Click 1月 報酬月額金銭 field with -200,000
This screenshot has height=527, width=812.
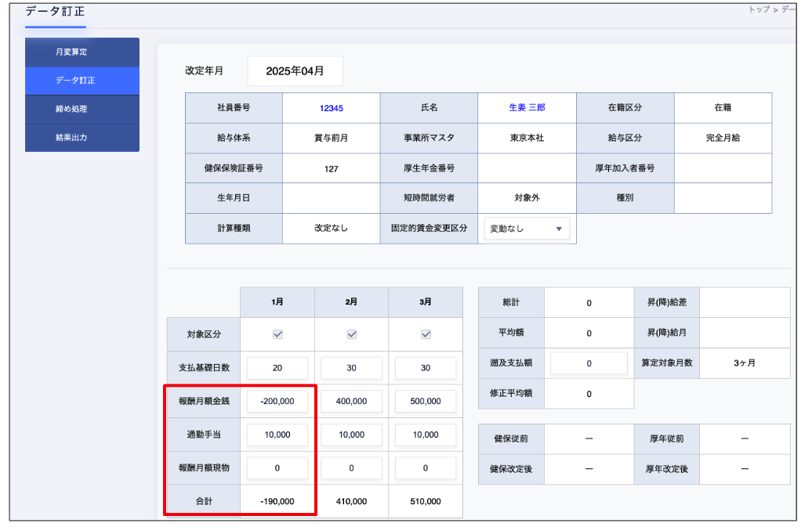click(x=277, y=401)
